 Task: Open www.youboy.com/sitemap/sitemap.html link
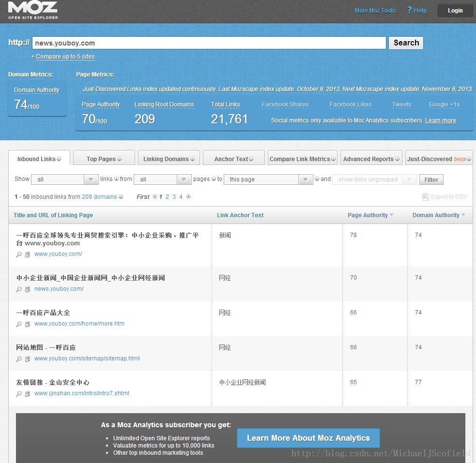pos(87,358)
